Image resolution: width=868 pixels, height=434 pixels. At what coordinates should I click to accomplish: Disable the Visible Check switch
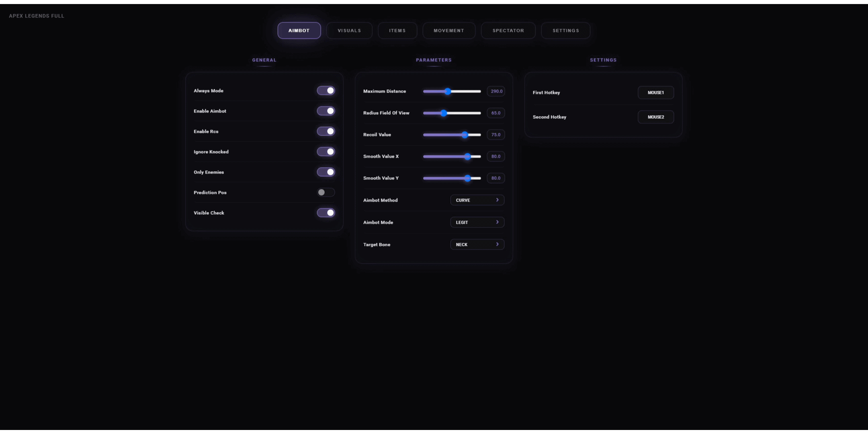point(325,213)
